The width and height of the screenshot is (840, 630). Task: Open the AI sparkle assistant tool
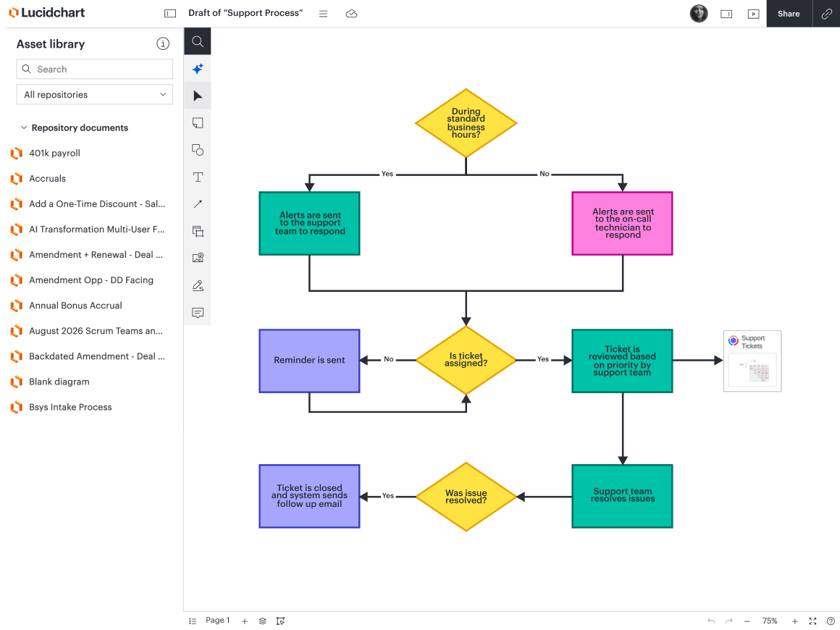(197, 69)
